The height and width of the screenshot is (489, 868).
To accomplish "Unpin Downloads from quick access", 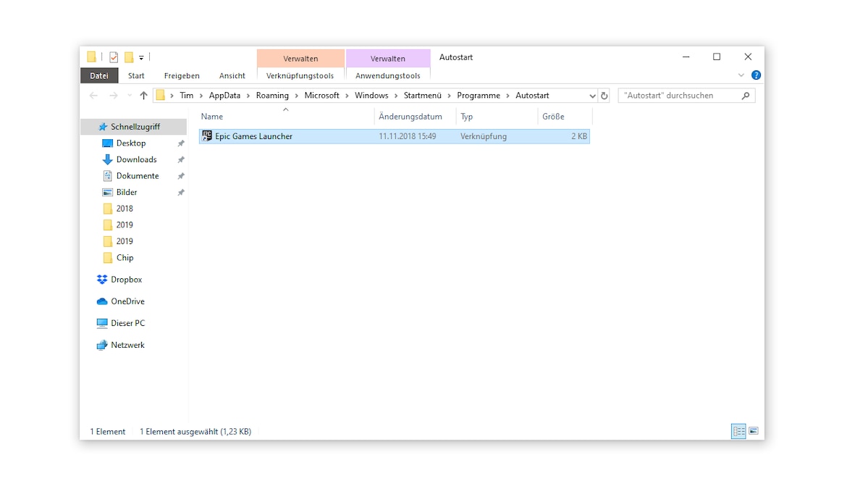I will click(180, 159).
